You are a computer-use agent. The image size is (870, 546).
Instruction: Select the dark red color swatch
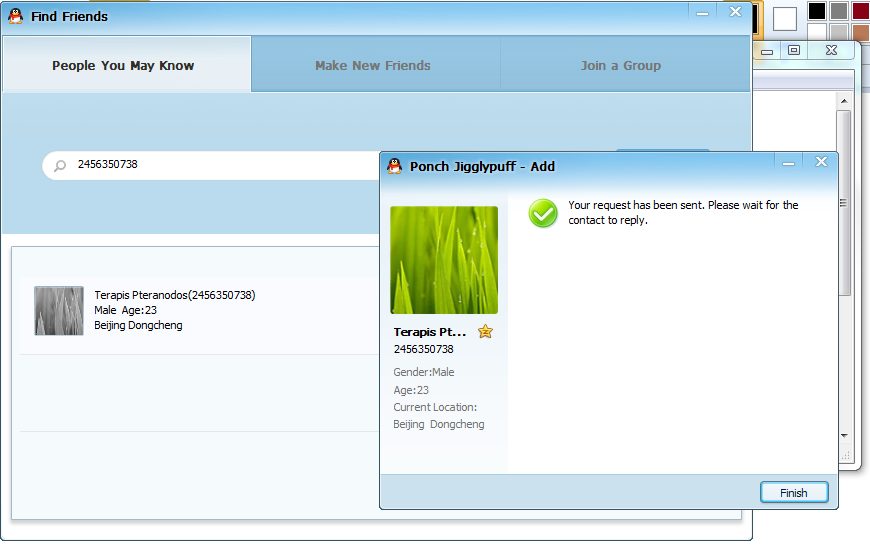click(861, 11)
